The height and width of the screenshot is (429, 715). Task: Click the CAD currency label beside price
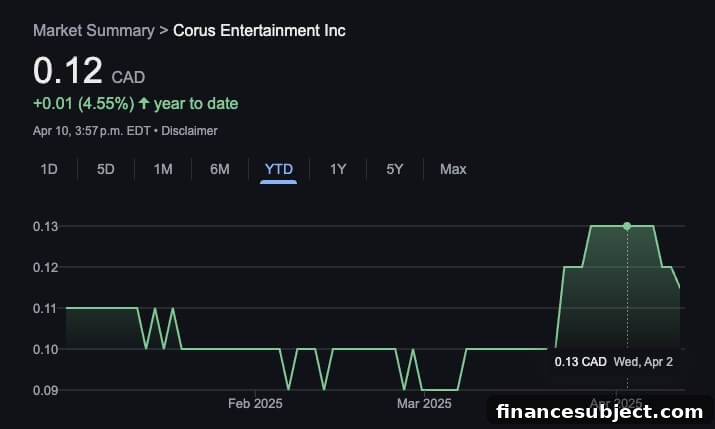coord(128,78)
